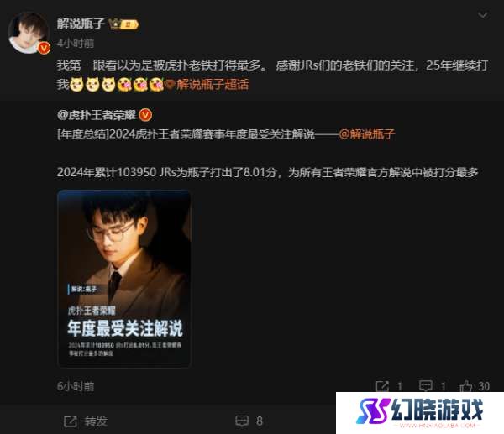Image resolution: width=504 pixels, height=434 pixels.
Task: Click repost icon on quoted post
Action: click(382, 386)
